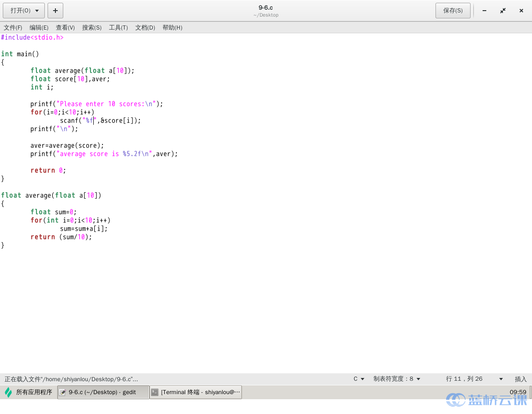Restore the gedit window size
This screenshot has height=414, width=532.
[x=503, y=11]
